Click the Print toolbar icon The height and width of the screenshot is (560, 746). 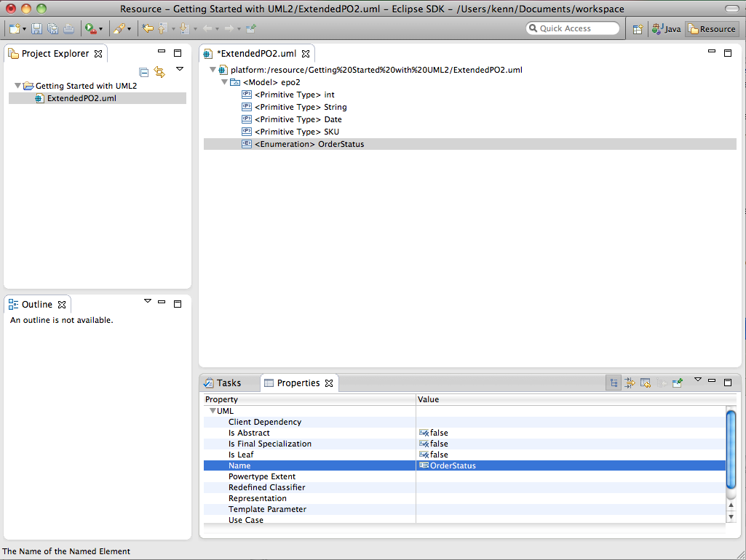tap(68, 29)
